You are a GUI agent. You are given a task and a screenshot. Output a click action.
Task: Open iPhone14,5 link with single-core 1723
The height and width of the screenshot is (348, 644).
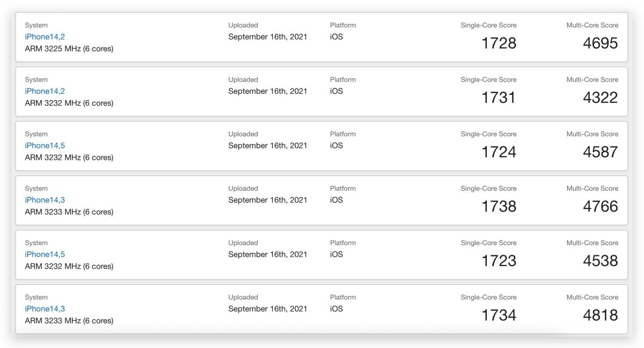tap(45, 254)
